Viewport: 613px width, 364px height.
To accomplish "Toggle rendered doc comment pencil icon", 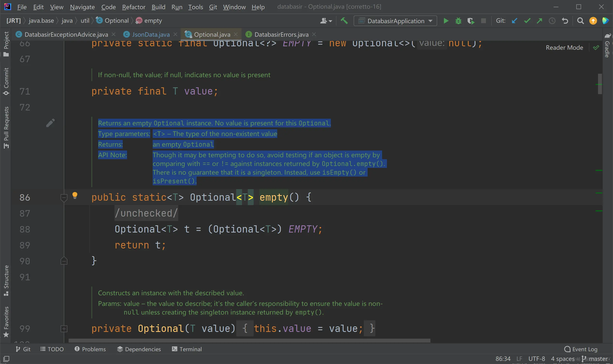I will [x=50, y=123].
